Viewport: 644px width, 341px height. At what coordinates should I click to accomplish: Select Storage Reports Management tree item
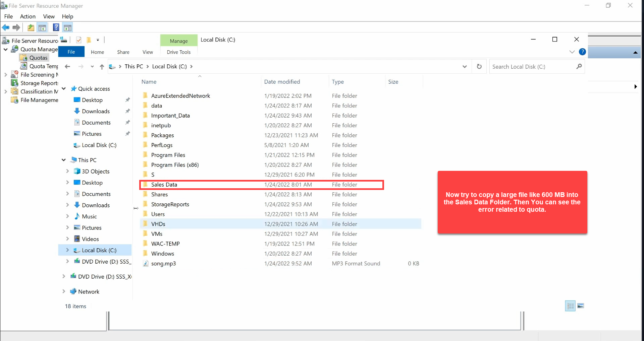pos(35,83)
